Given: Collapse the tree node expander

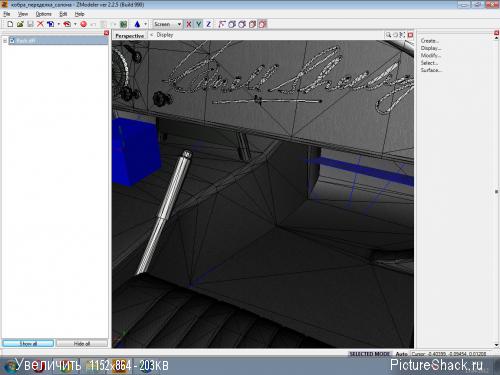Looking at the screenshot, I should point(5,41).
